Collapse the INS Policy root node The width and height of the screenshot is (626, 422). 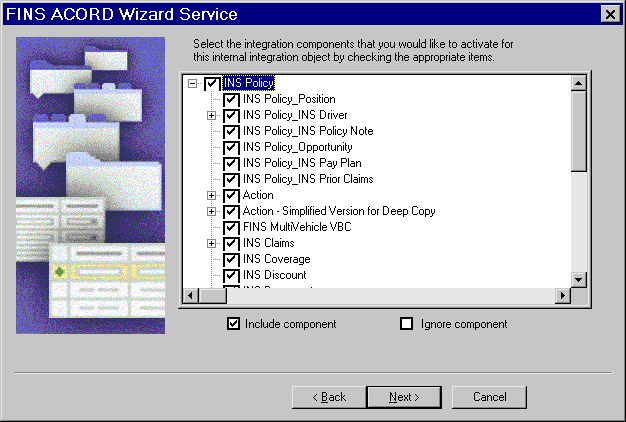click(x=192, y=83)
